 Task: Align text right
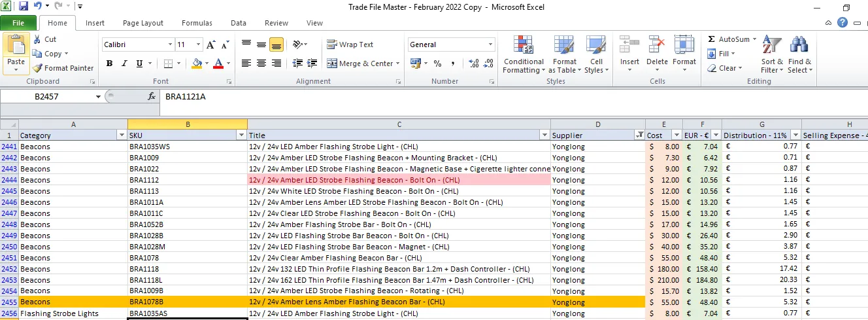pyautogui.click(x=276, y=63)
